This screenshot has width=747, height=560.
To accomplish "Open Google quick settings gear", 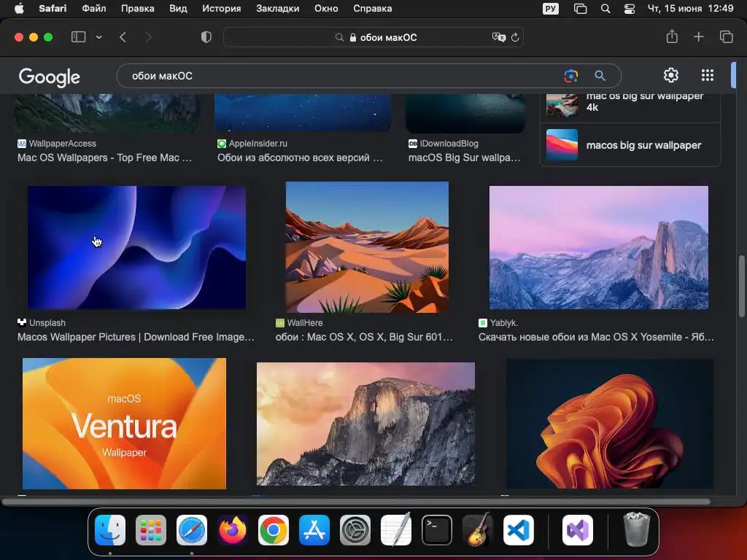I will 671,75.
